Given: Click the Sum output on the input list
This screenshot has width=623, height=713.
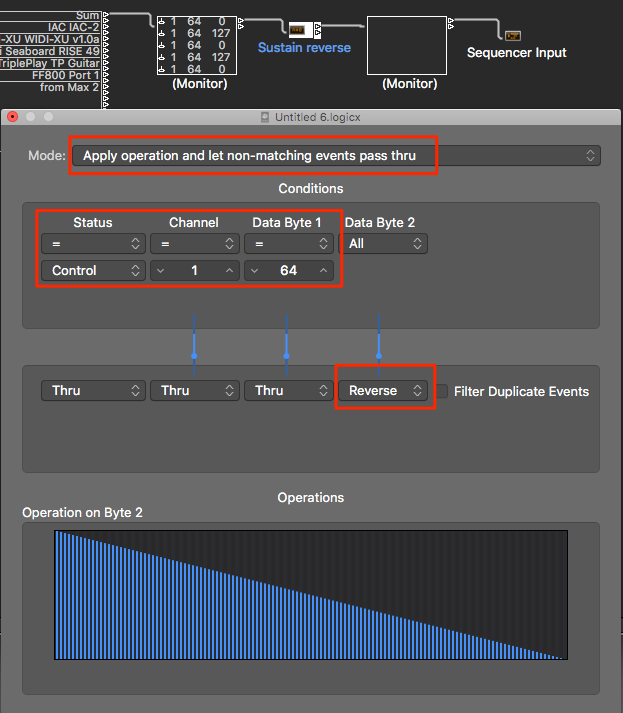Looking at the screenshot, I should (x=87, y=15).
